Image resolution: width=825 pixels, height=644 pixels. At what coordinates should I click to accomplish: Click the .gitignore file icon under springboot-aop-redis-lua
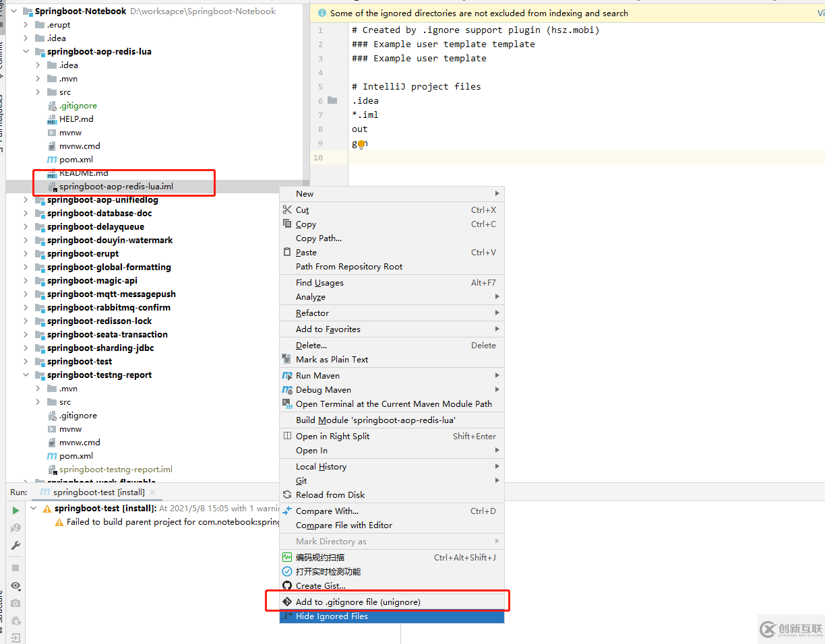click(x=52, y=106)
